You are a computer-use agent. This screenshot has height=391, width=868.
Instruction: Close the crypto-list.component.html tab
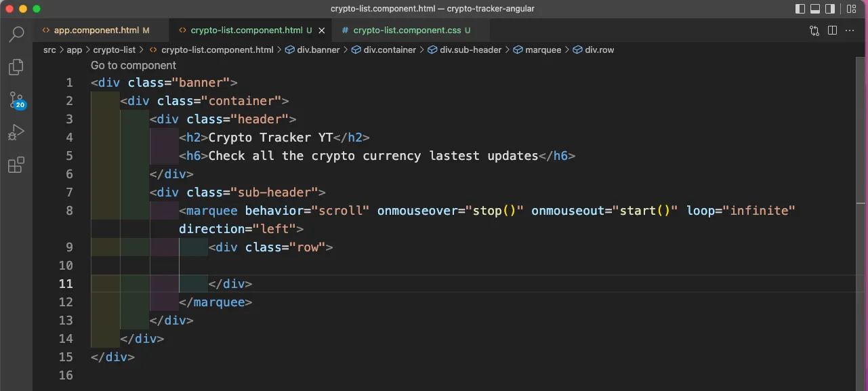click(322, 30)
